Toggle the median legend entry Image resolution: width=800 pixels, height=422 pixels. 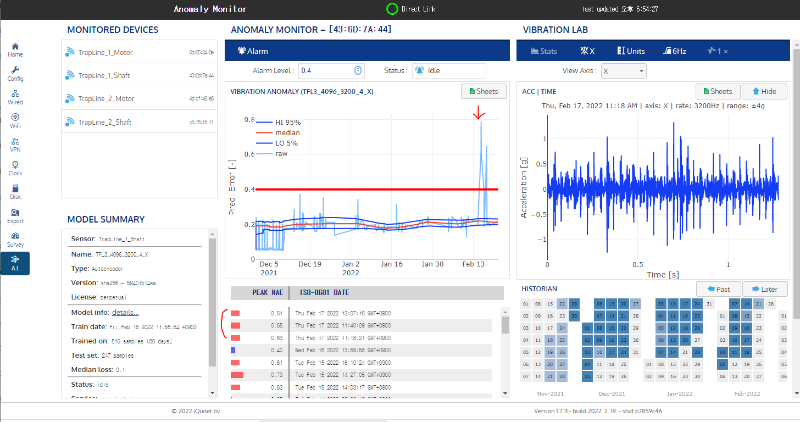[278, 133]
